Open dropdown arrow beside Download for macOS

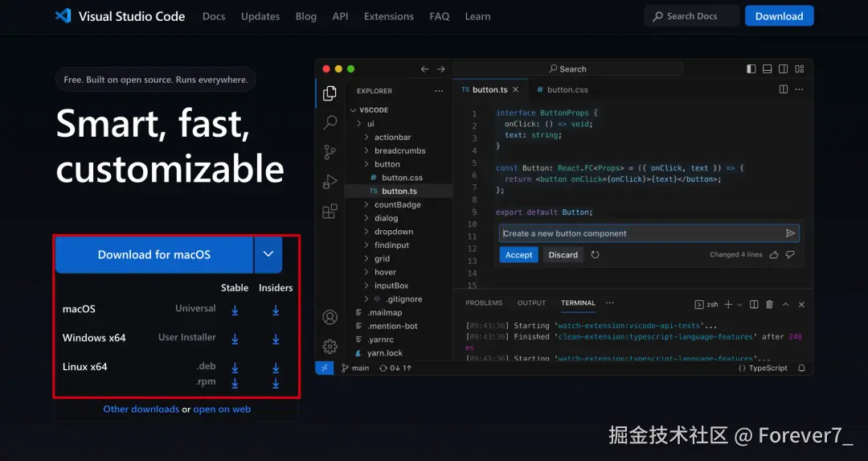268,254
